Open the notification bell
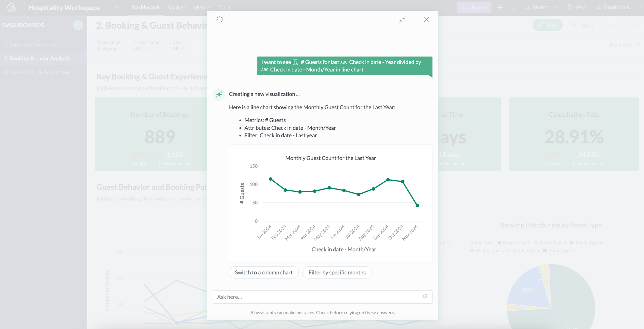644x329 pixels. 513,7
